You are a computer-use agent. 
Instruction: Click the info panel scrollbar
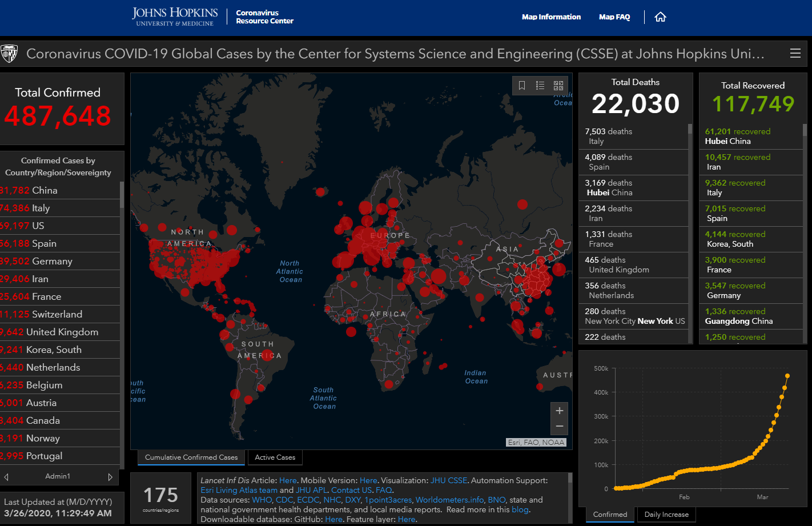pyautogui.click(x=570, y=478)
